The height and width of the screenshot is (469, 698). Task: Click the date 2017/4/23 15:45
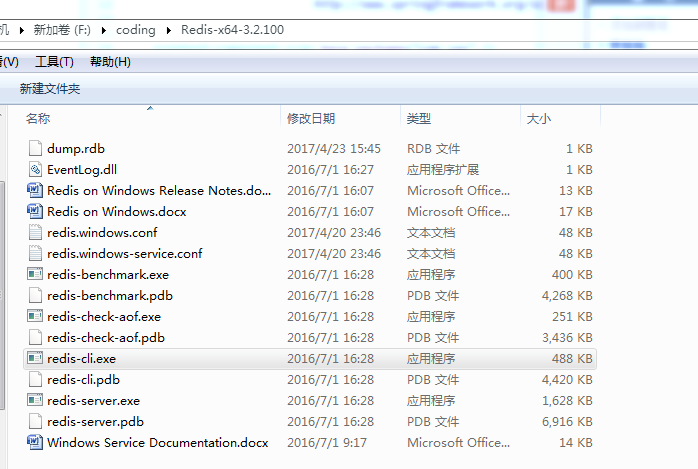click(x=334, y=148)
